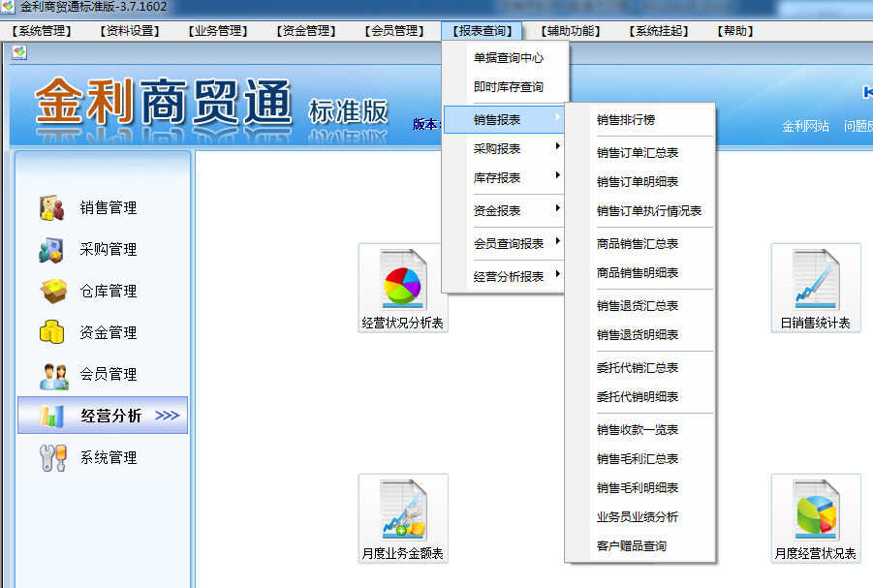Click the >>> arrows beside 经营分析
873x588 pixels.
tap(167, 416)
